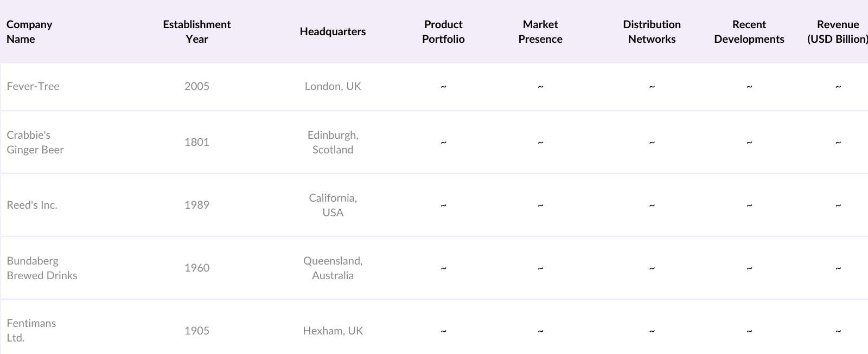
Task: Select the Queensland, Australia headquarters cell
Action: (333, 268)
